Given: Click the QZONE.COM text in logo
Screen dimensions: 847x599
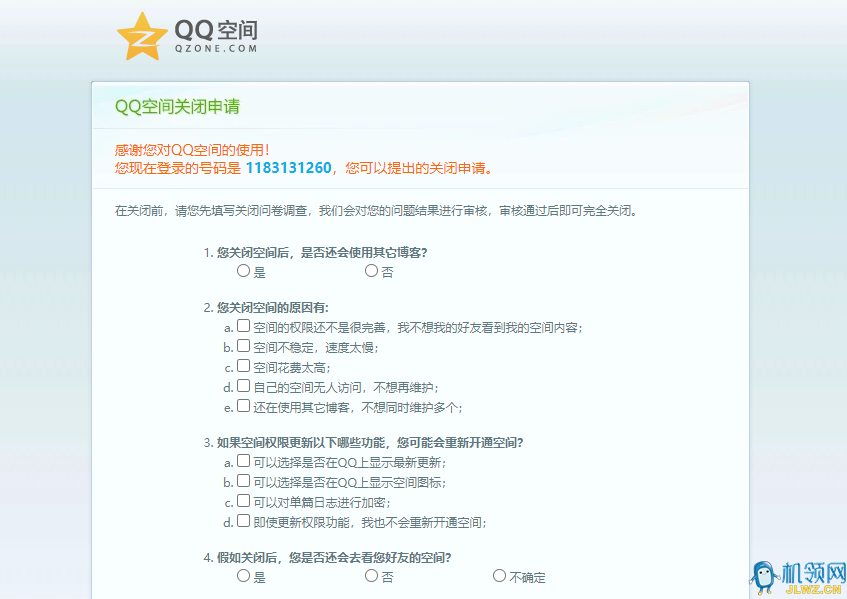Looking at the screenshot, I should click(216, 49).
